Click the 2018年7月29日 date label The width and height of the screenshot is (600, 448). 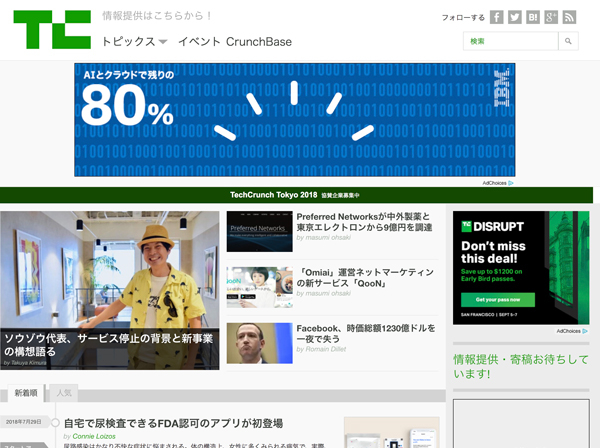tap(23, 422)
